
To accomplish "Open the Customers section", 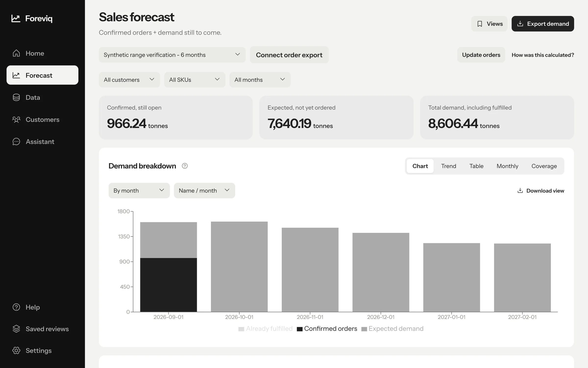I will [x=42, y=119].
